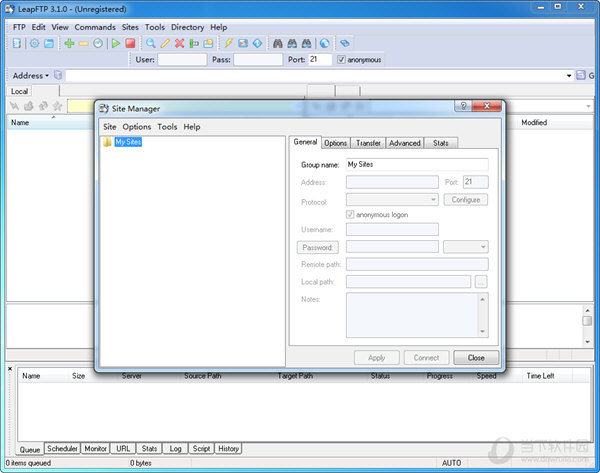
Task: Click the blue folder window toolbar icon
Action: point(49,43)
